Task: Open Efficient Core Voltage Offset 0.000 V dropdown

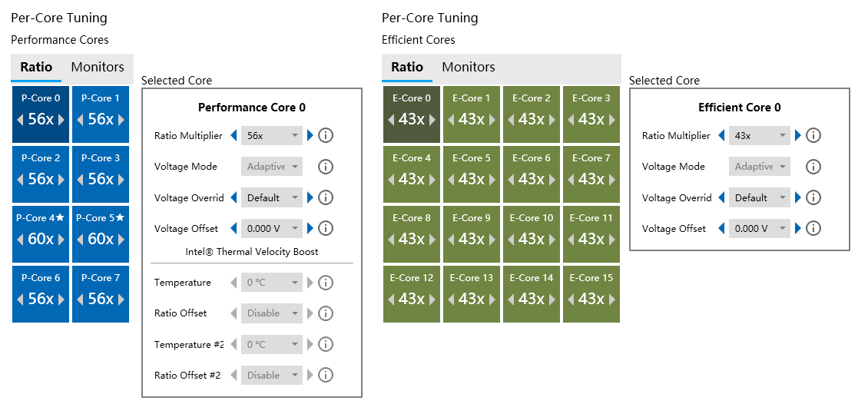Action: pos(759,228)
